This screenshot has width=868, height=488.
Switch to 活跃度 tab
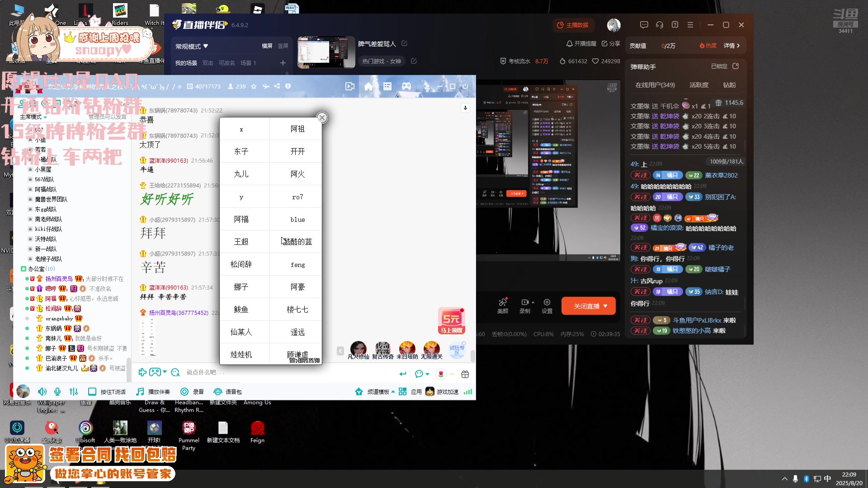[699, 85]
